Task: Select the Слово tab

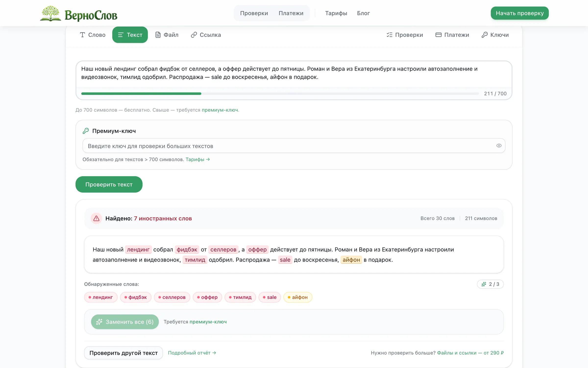Action: click(x=93, y=35)
